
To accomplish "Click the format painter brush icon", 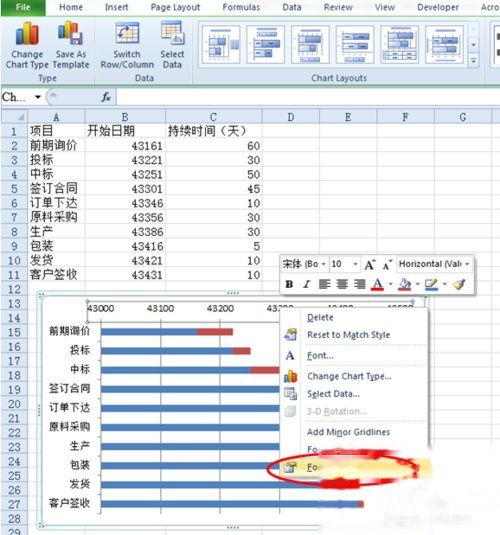I will click(459, 284).
